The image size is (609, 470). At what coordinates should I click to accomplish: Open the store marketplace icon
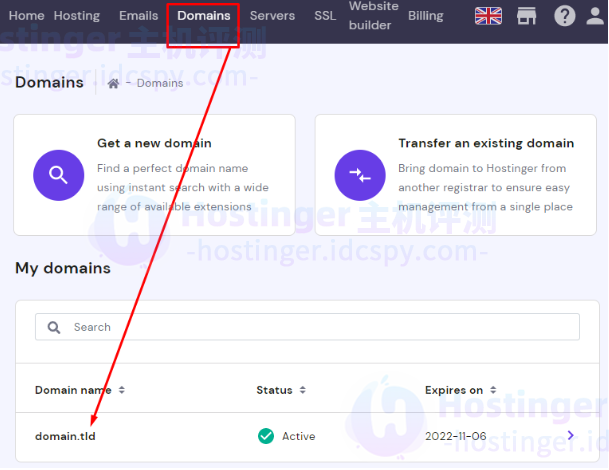pos(526,16)
